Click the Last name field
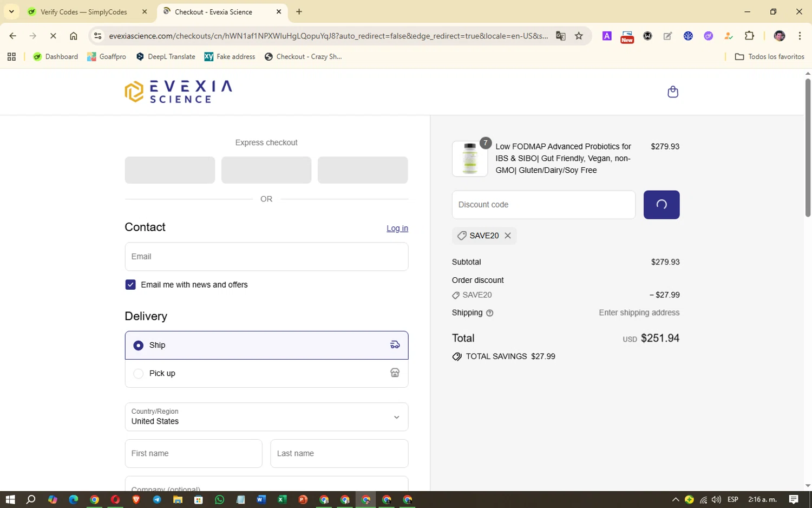Image resolution: width=812 pixels, height=508 pixels. (x=339, y=454)
